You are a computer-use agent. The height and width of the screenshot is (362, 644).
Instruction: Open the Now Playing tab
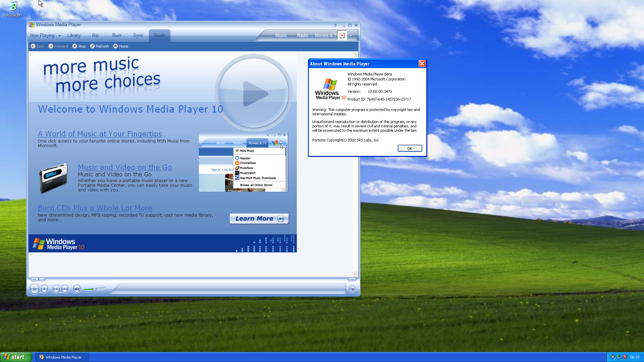click(x=42, y=35)
